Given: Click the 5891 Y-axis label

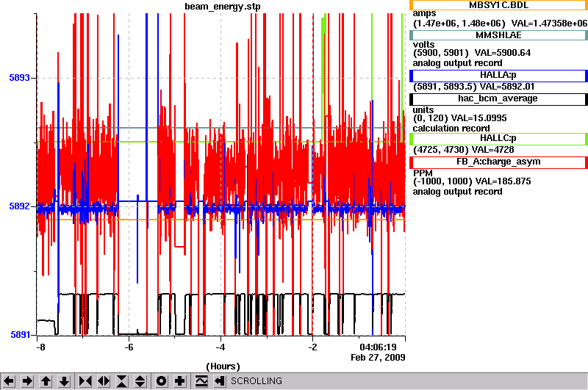Looking at the screenshot, I should click(21, 334).
